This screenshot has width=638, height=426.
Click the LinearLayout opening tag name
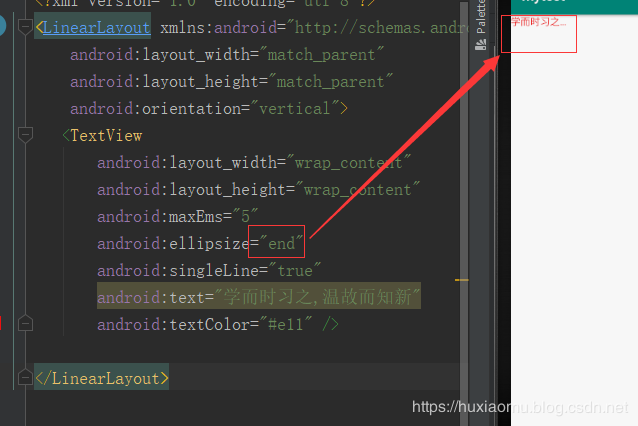tap(96, 28)
